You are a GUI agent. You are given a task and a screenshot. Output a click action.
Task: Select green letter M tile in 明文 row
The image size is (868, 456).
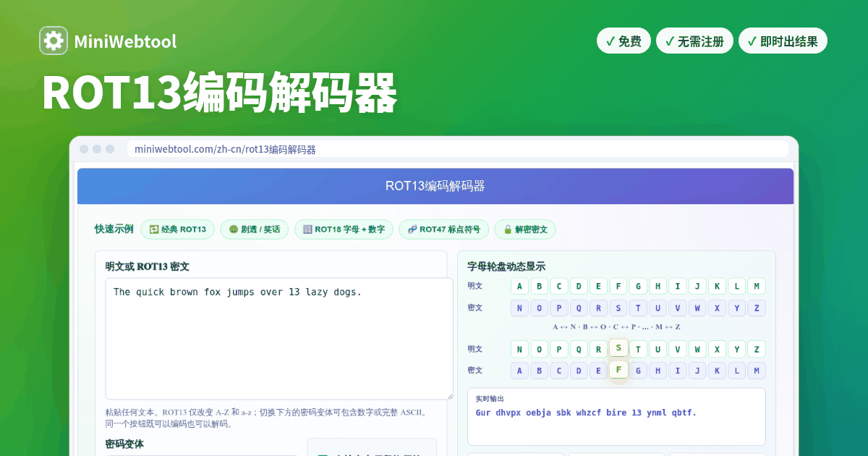[757, 287]
